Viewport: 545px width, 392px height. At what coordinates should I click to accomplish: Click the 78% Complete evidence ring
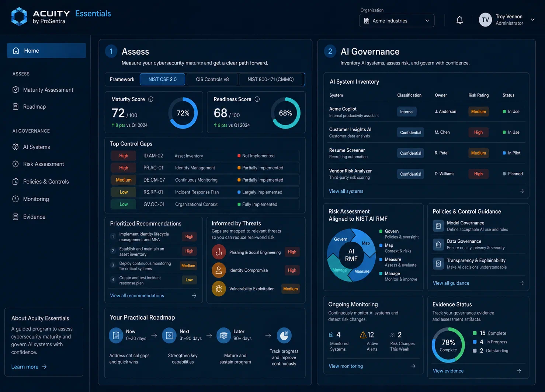448,345
